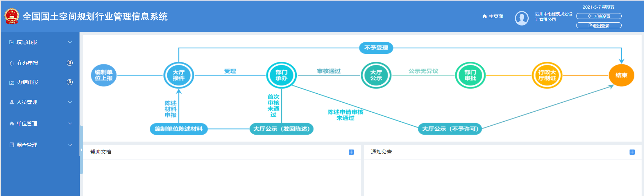This screenshot has height=196, width=644.
Task: Open the 在办申报 menu item
Action: pyautogui.click(x=28, y=63)
